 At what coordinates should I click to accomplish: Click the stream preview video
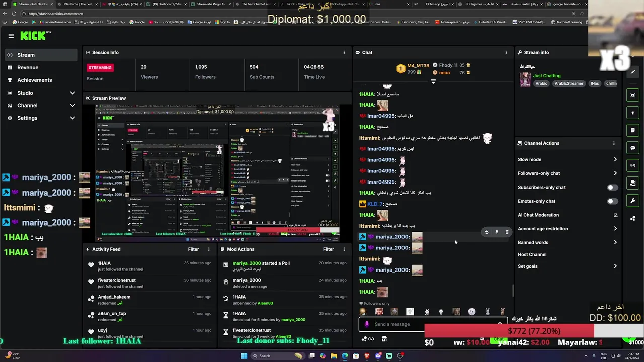(x=217, y=173)
